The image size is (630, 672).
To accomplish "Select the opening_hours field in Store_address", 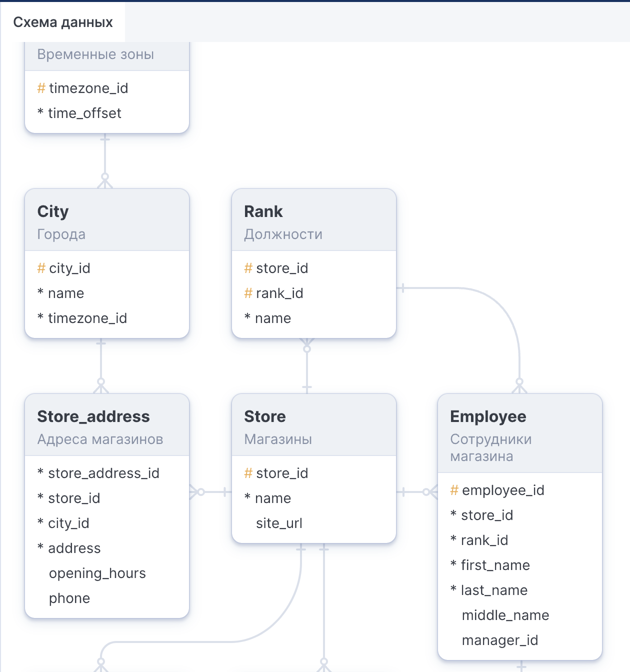I will (97, 573).
